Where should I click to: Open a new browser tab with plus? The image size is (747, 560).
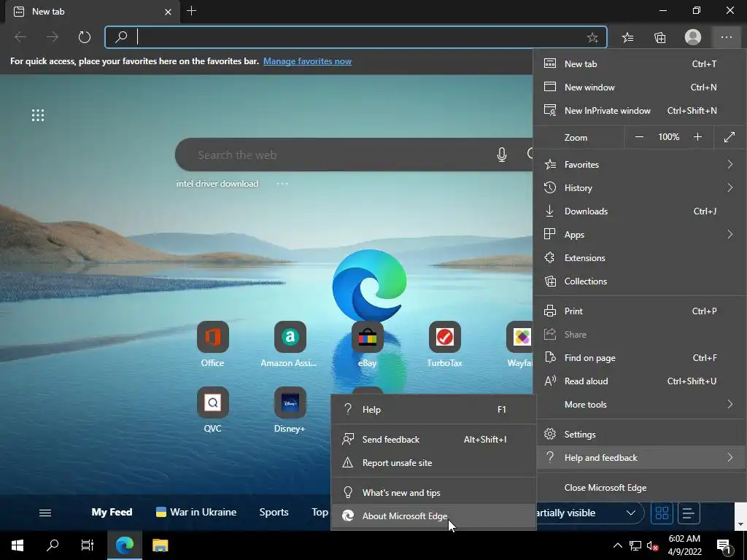192,11
